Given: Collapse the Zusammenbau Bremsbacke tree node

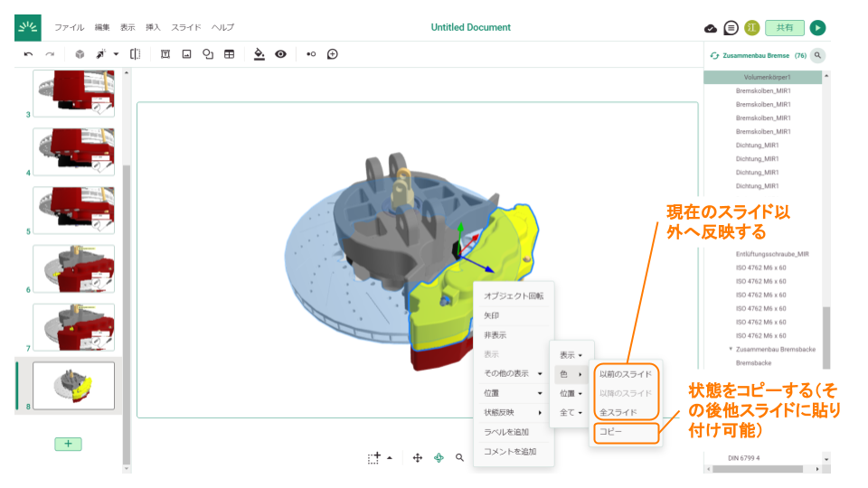Looking at the screenshot, I should tap(731, 349).
